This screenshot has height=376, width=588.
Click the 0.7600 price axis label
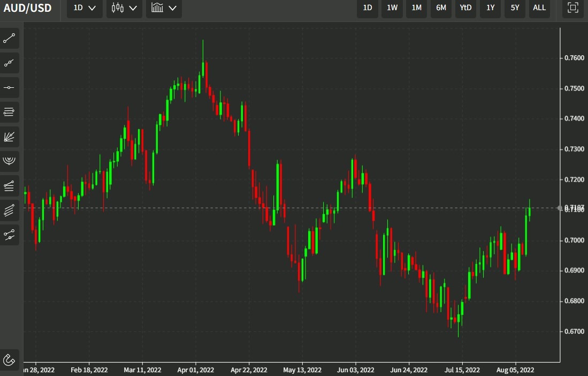pos(574,58)
